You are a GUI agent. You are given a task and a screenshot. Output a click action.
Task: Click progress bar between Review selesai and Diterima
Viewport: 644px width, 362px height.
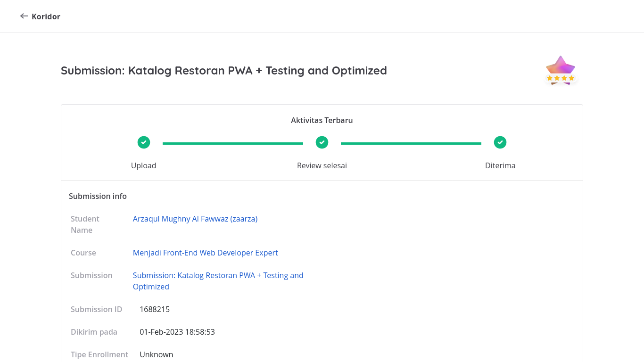point(411,143)
